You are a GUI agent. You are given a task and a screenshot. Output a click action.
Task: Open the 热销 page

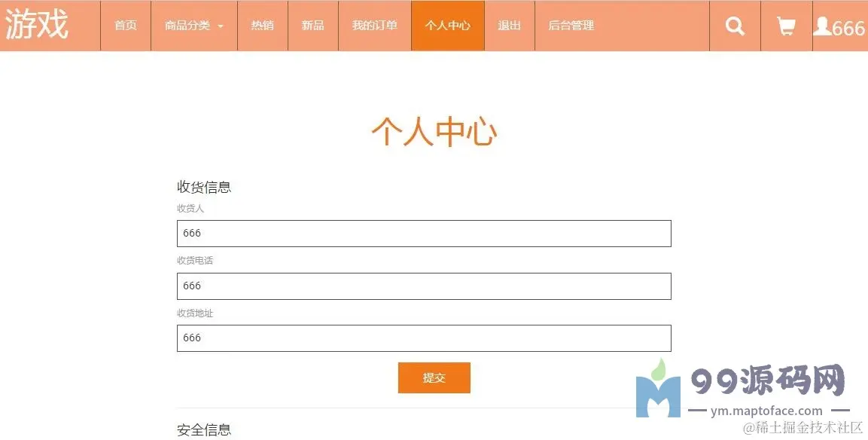(x=263, y=26)
